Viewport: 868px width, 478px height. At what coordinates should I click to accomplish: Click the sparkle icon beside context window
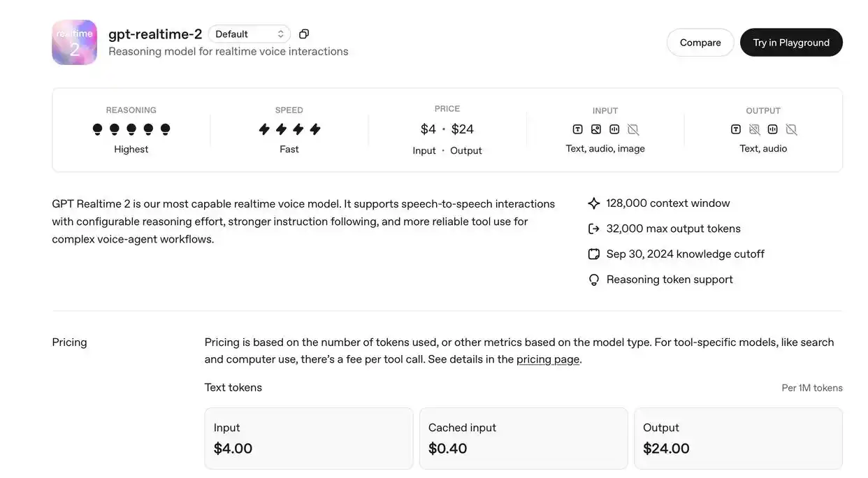[x=594, y=203]
